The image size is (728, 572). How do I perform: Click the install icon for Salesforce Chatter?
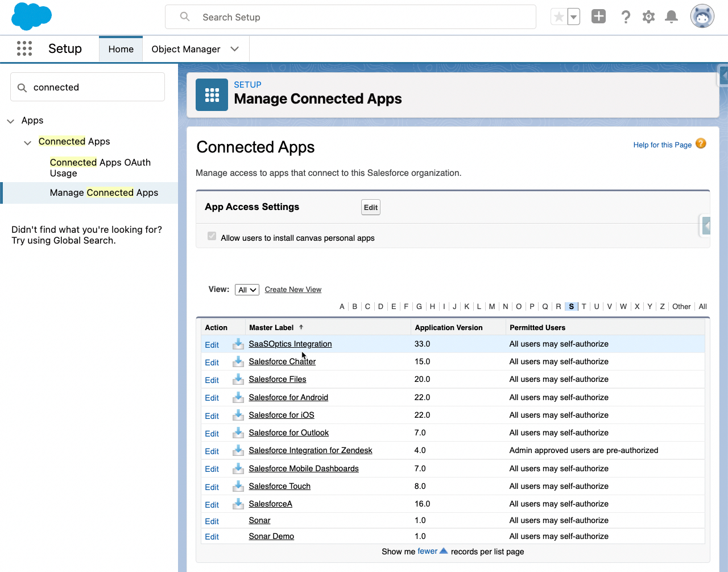pyautogui.click(x=238, y=361)
